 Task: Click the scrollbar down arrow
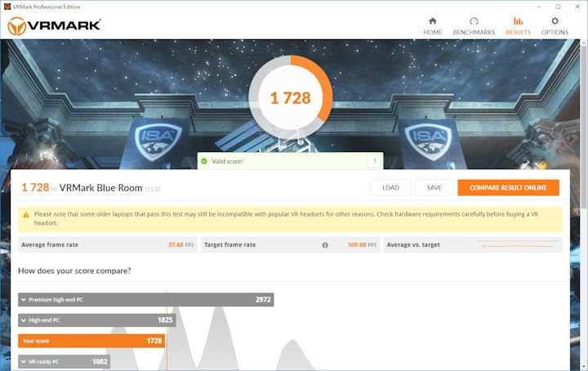coord(584,367)
